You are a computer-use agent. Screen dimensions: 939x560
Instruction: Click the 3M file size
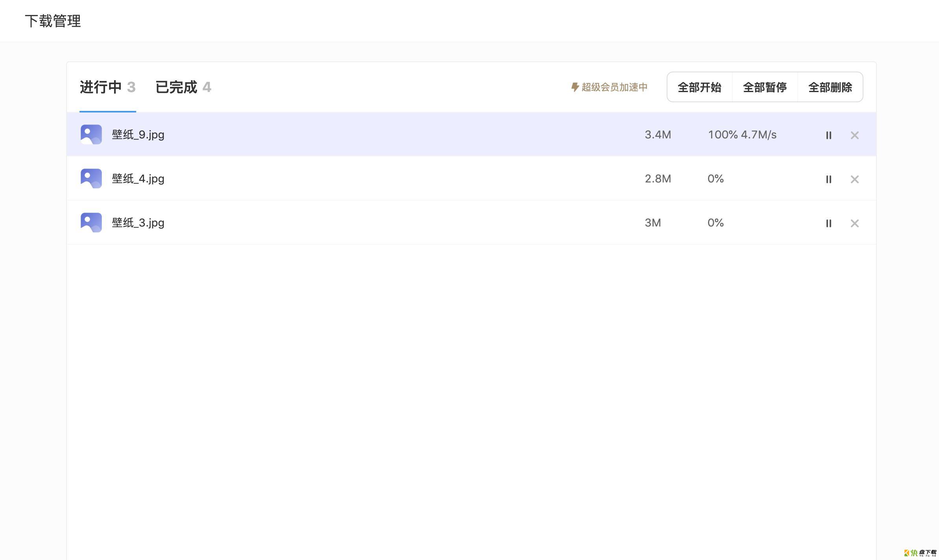652,223
